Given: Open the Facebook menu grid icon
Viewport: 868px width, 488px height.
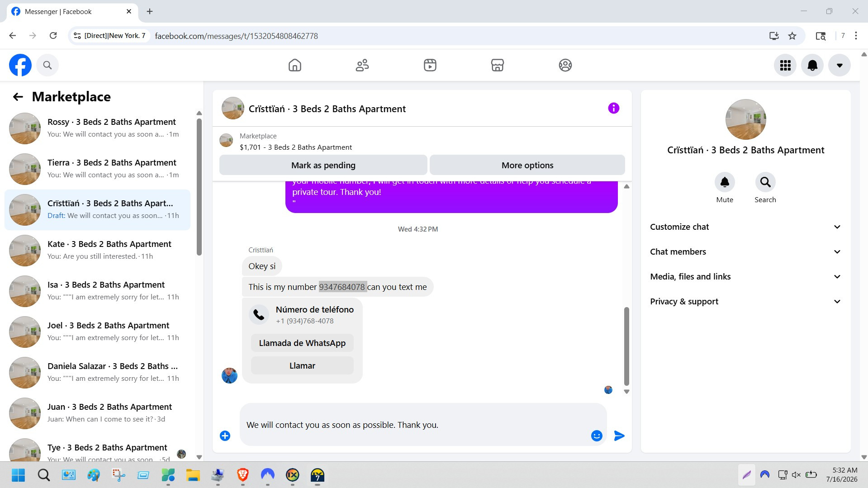Looking at the screenshot, I should (x=785, y=65).
